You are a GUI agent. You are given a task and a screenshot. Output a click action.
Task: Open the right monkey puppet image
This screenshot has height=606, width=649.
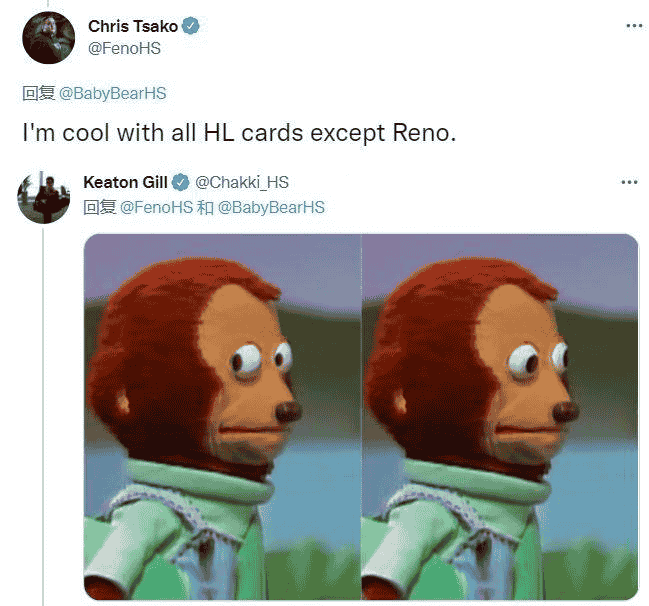tap(500, 416)
